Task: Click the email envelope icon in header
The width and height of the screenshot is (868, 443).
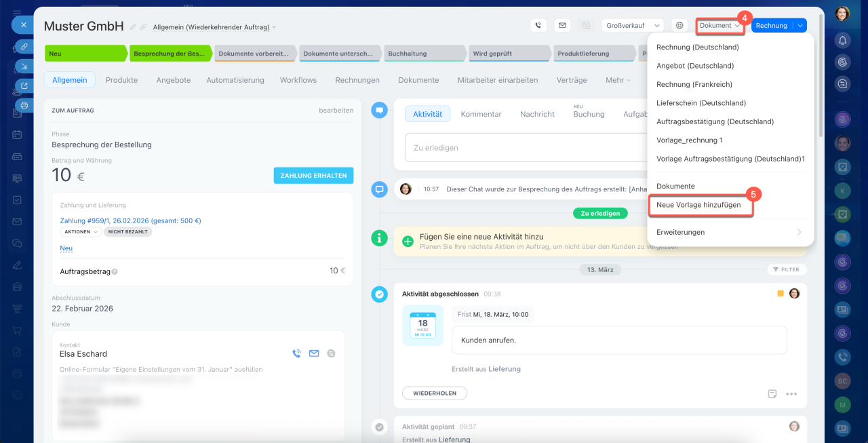Action: click(x=562, y=26)
